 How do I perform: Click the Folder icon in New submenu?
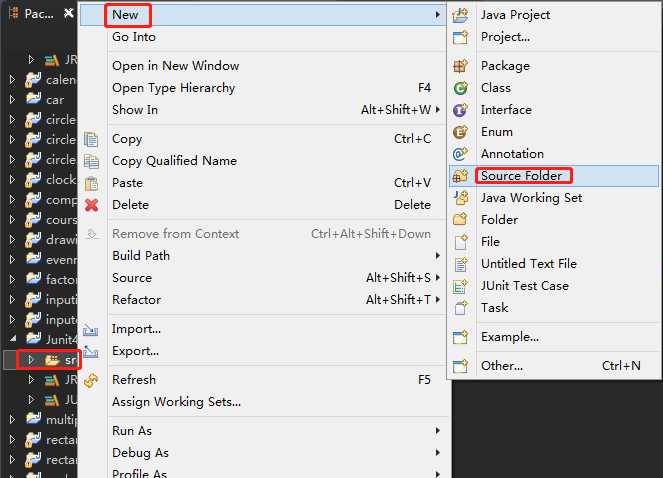(460, 220)
